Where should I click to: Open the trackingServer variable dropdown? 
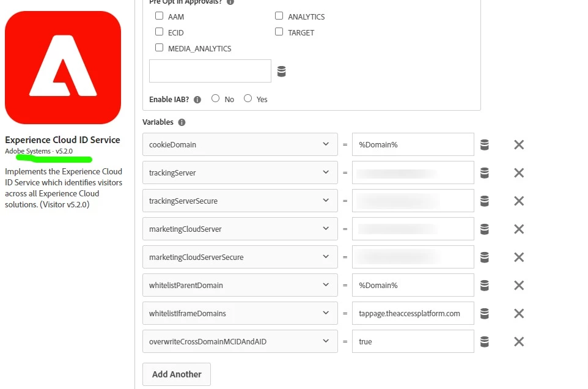point(240,172)
